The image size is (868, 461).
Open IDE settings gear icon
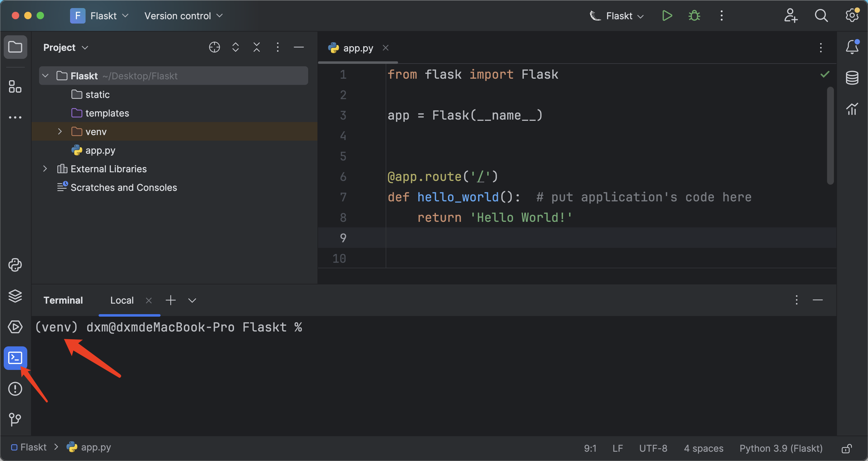coord(852,15)
